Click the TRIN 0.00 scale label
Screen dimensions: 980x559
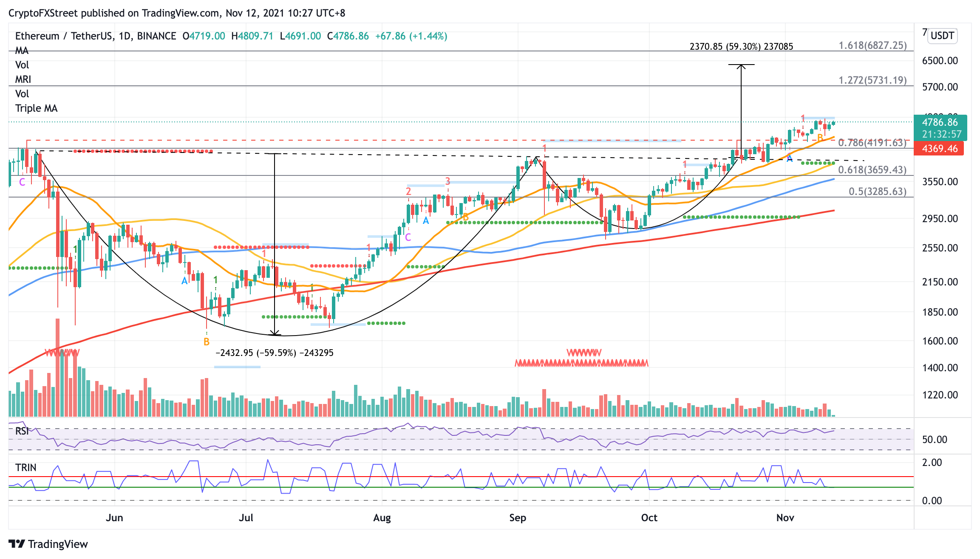(x=932, y=501)
